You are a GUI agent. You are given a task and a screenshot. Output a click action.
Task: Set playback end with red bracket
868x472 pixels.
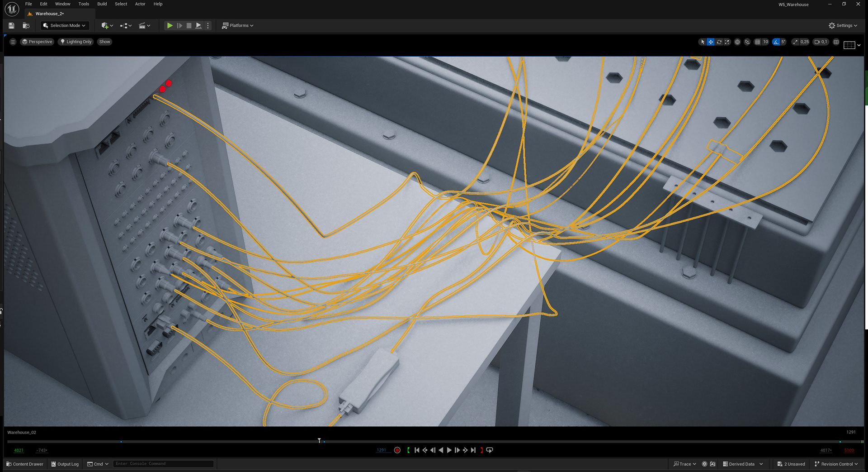481,450
